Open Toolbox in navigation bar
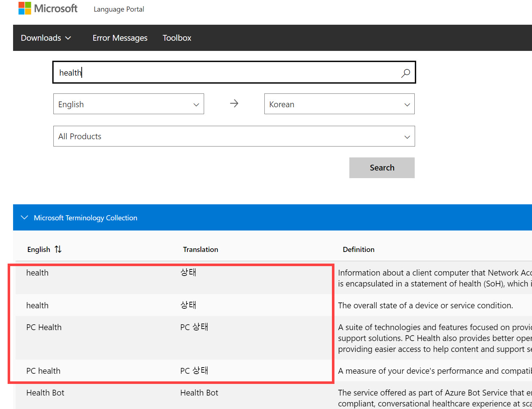 [177, 38]
